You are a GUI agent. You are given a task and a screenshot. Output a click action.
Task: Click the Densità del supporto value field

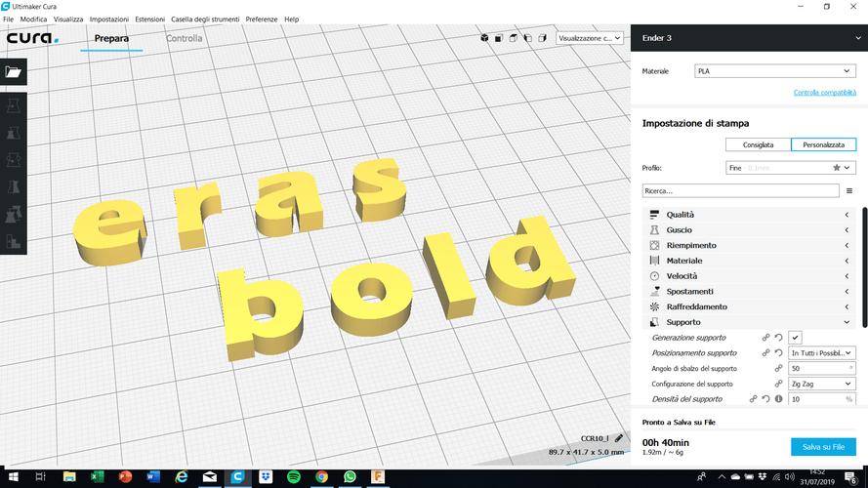tap(821, 399)
